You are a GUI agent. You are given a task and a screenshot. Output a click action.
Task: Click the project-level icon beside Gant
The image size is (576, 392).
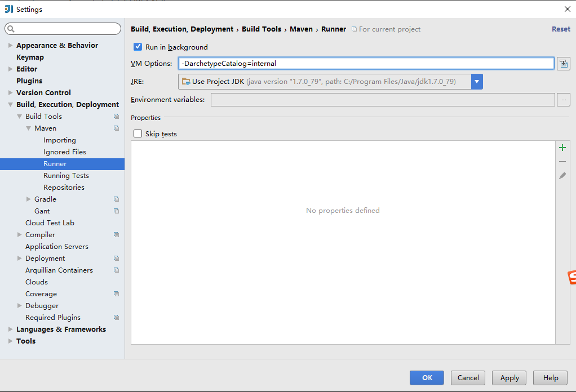[117, 211]
